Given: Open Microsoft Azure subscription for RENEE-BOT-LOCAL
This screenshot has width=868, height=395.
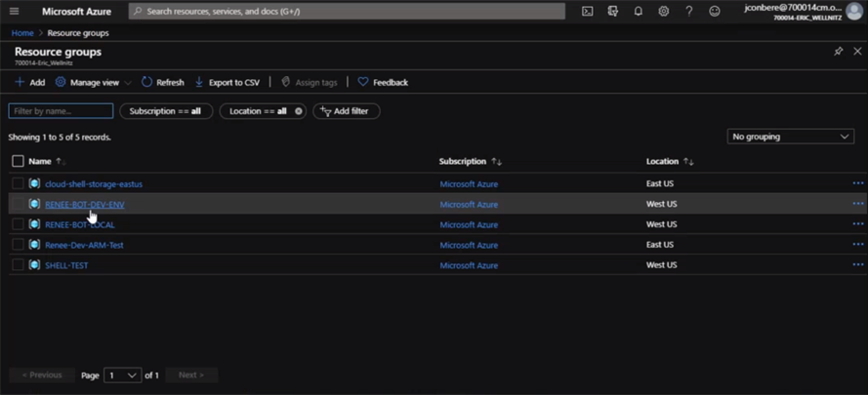Looking at the screenshot, I should click(469, 225).
